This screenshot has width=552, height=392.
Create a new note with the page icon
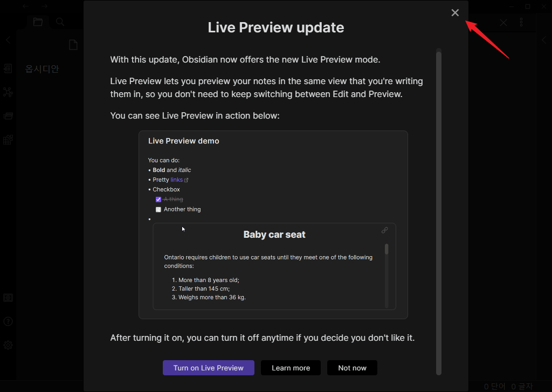point(73,45)
